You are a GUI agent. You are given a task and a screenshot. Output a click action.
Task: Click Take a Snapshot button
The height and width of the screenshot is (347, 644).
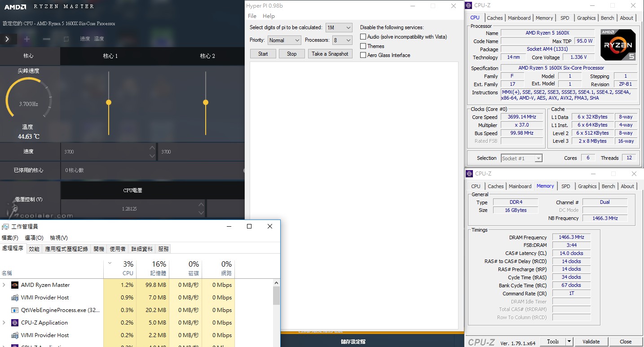[x=330, y=54]
